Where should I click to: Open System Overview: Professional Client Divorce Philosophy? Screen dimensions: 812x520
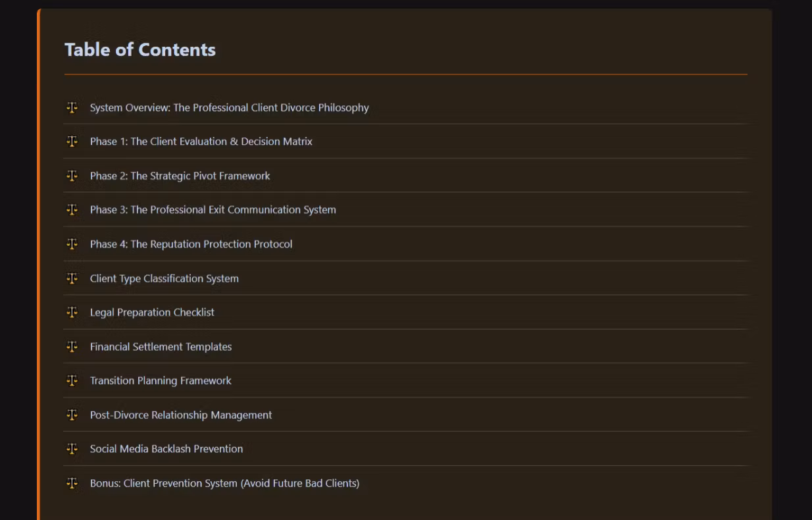229,108
